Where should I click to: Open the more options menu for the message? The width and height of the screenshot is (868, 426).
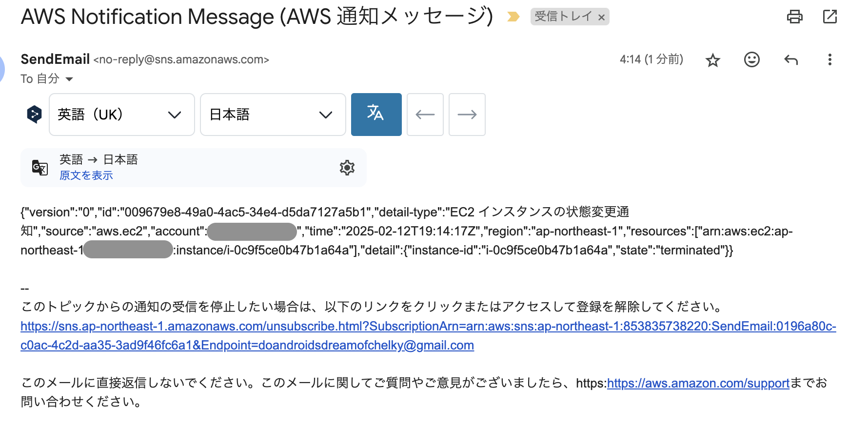(830, 59)
